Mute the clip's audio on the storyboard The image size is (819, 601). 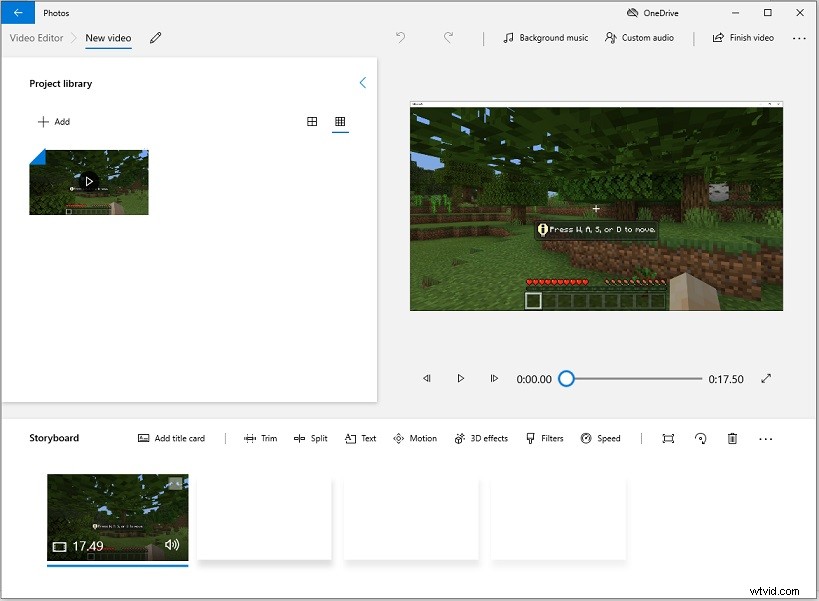click(172, 546)
